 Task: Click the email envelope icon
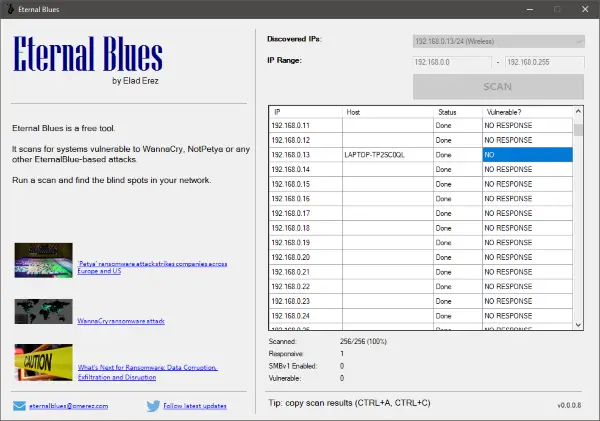coord(20,406)
